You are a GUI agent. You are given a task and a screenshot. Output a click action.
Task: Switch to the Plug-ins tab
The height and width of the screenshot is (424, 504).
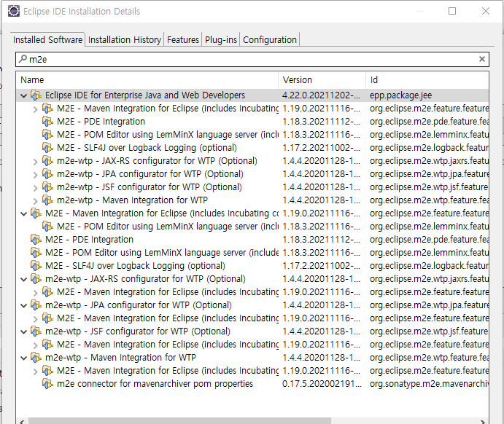pos(221,39)
